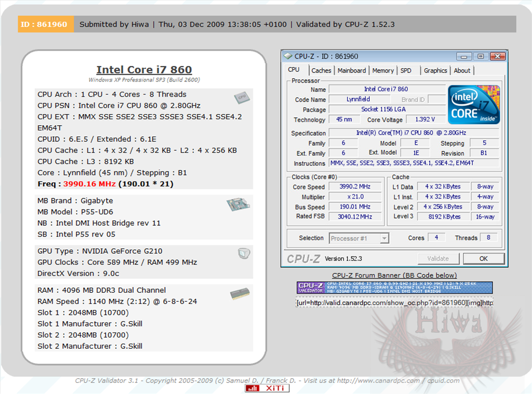This screenshot has width=532, height=394.
Task: Click the XiTi stats badge at bottom
Action: (x=267, y=388)
